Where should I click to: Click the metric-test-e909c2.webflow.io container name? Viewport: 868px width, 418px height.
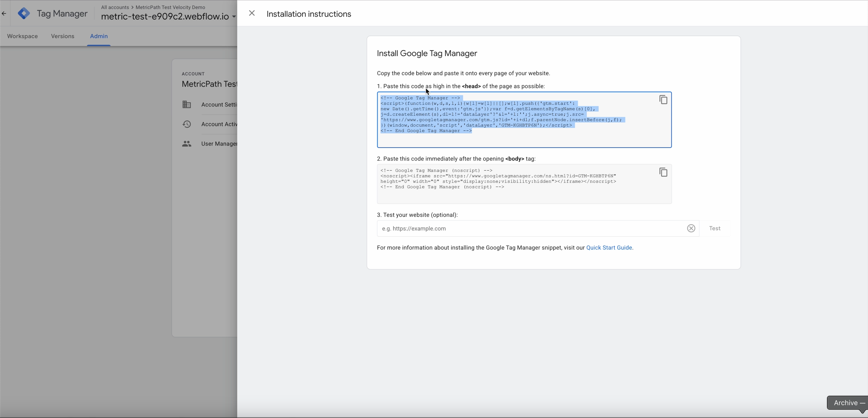click(165, 17)
